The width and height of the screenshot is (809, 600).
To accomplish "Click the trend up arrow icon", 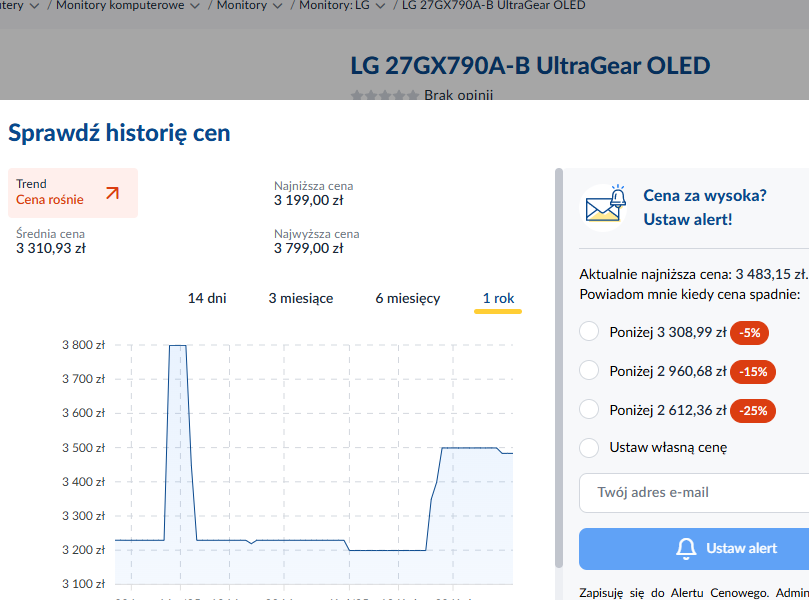I will 112,193.
